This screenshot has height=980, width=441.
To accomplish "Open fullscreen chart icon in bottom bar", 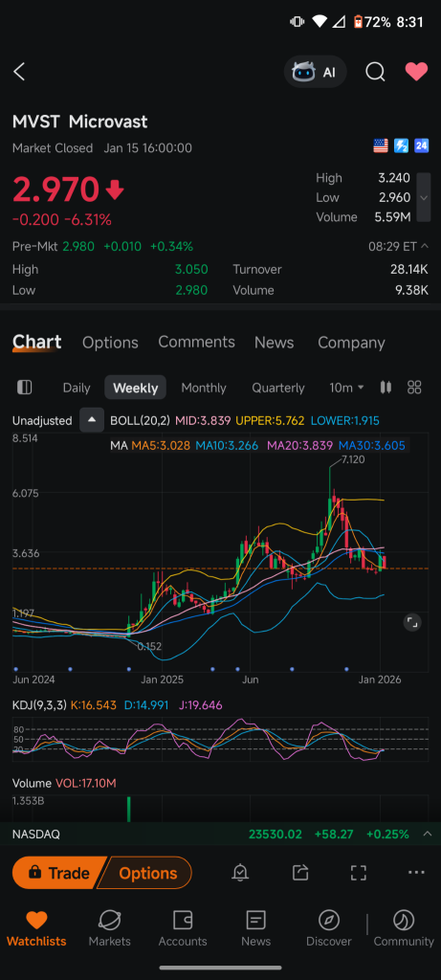I will [x=358, y=873].
